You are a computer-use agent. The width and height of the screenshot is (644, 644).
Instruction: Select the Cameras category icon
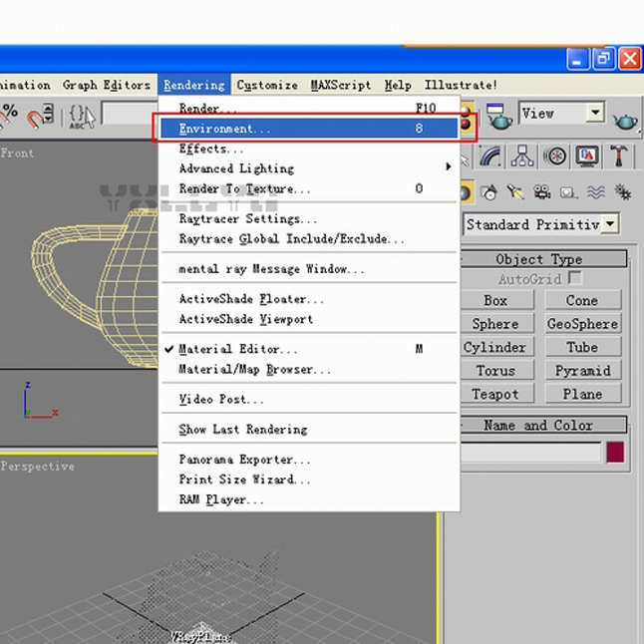(542, 192)
